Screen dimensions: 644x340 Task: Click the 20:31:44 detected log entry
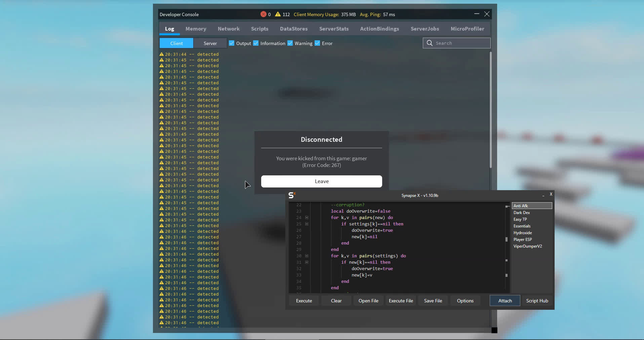(189, 54)
